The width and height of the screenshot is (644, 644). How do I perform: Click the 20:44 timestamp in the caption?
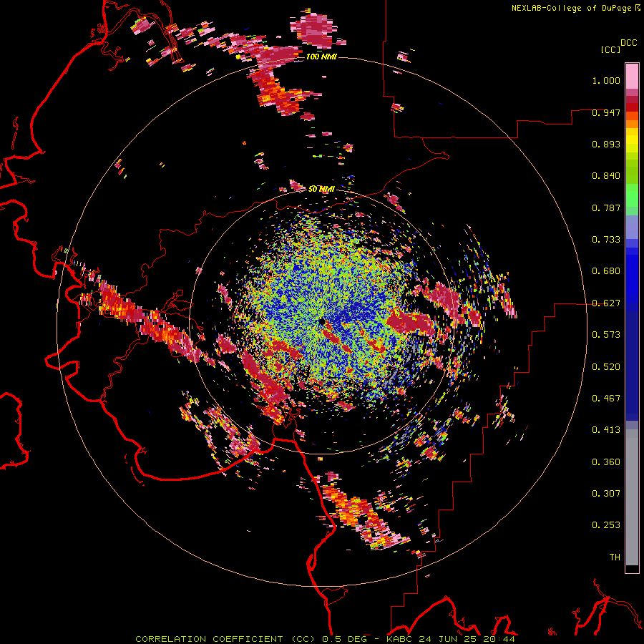[x=499, y=639]
